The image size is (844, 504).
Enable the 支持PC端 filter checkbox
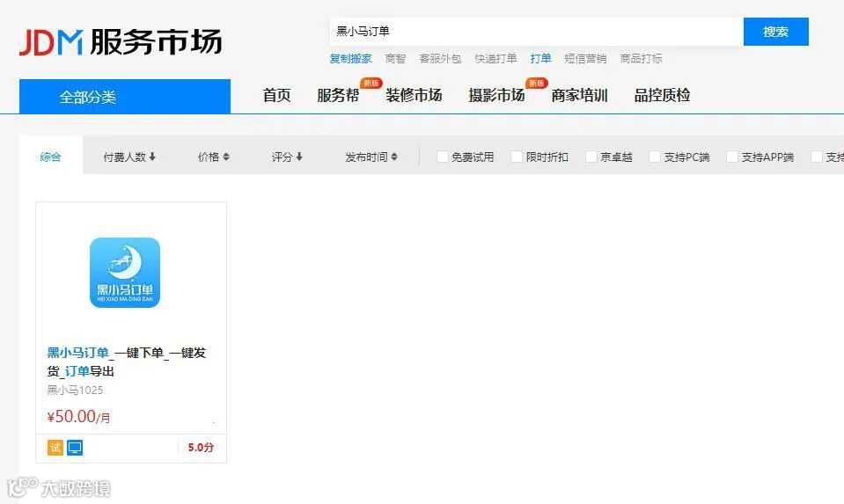click(x=655, y=157)
